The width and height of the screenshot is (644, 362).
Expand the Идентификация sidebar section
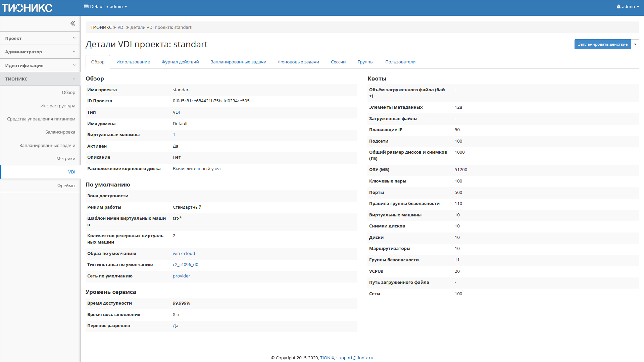click(x=40, y=65)
